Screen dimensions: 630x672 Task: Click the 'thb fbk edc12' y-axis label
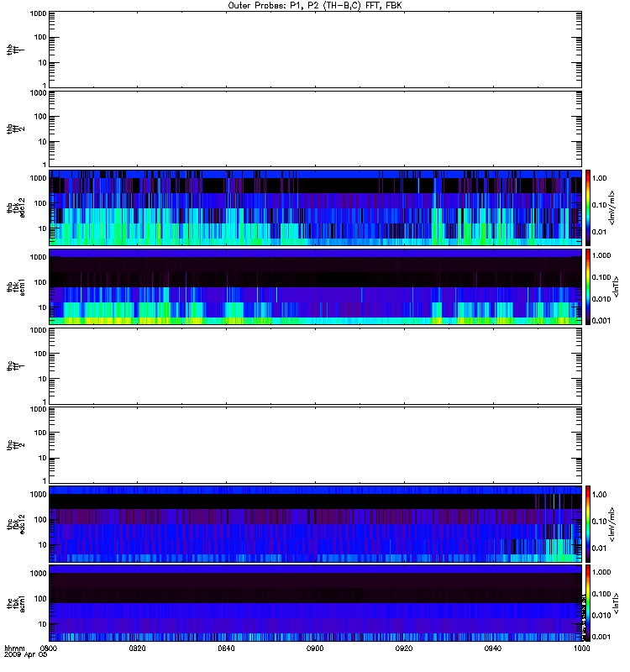click(16, 207)
